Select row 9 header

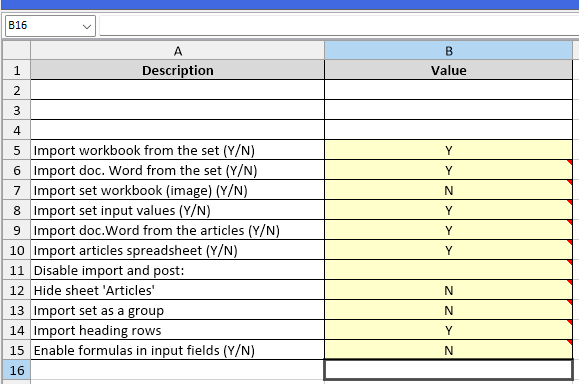[17, 230]
